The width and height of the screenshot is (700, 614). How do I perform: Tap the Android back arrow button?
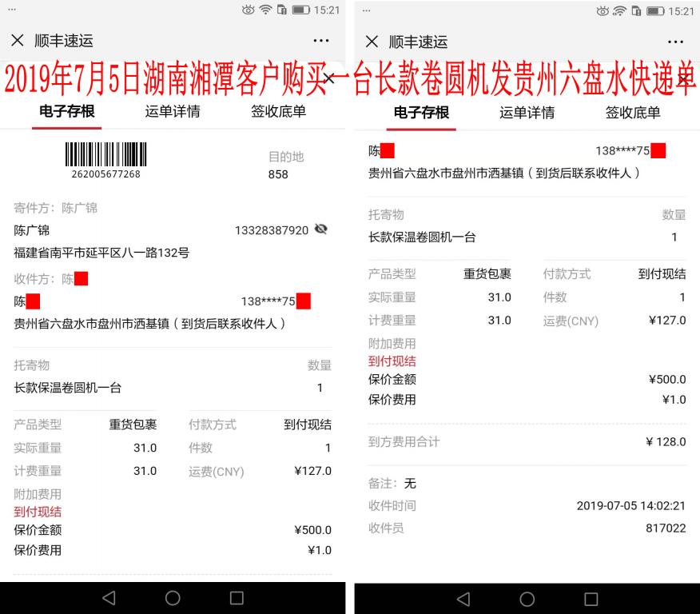point(109,598)
